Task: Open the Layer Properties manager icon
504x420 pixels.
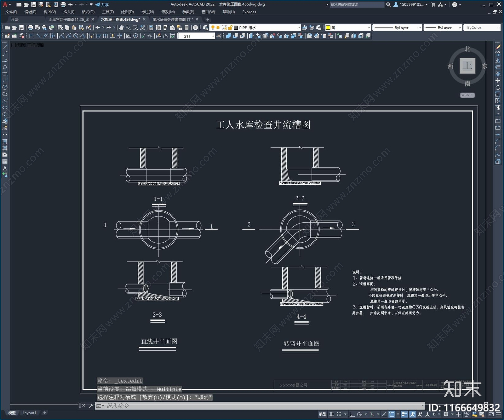Action: point(206,28)
